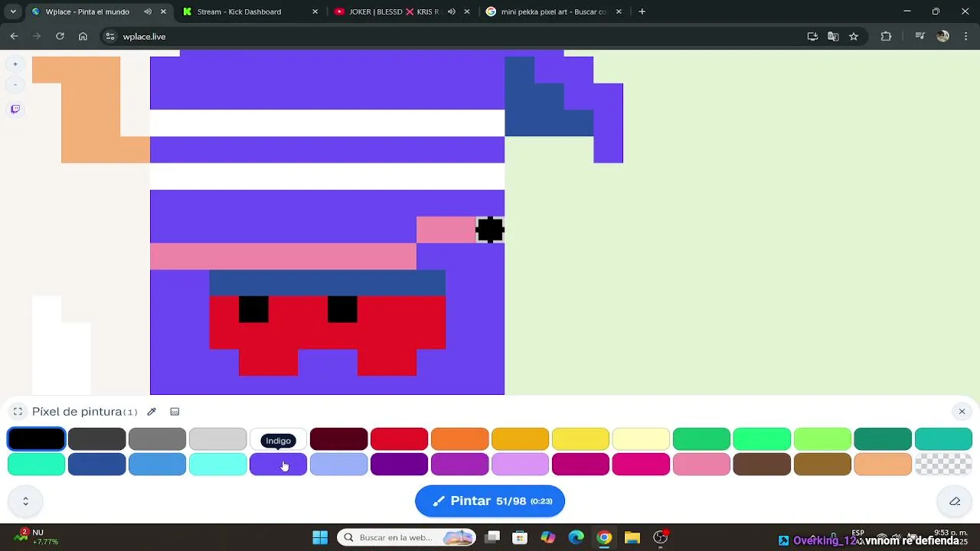Pick the hot pink color swatch
Viewport: 980px width, 551px height.
tap(641, 465)
